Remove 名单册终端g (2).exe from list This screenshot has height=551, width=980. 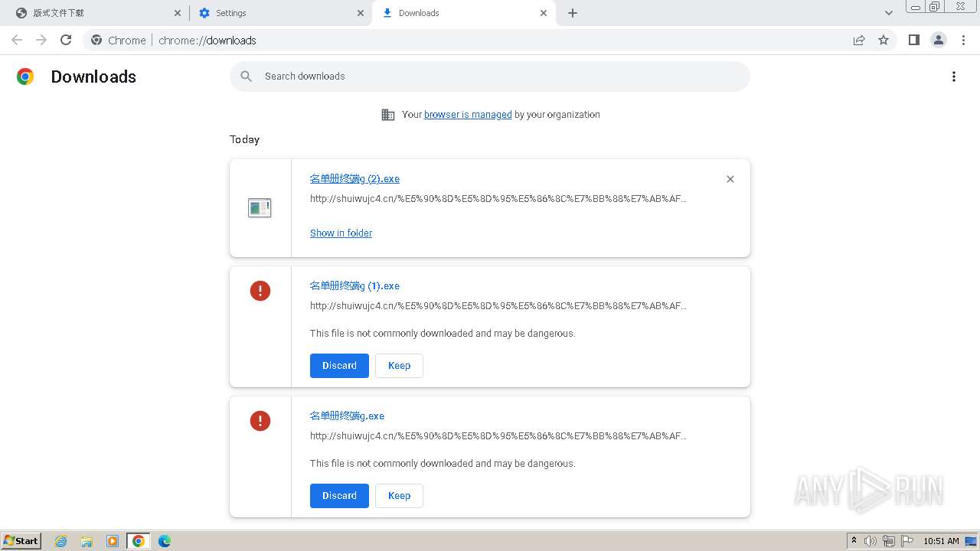pos(730,179)
